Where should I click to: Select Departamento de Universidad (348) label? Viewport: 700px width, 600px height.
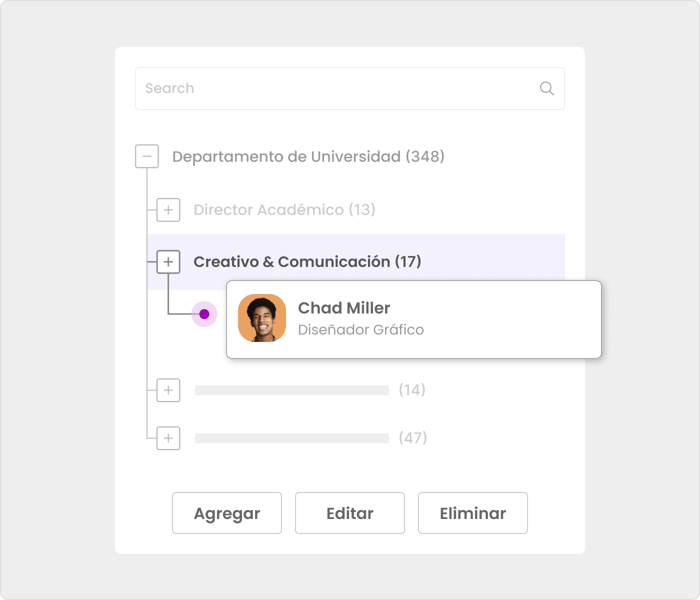[x=308, y=156]
